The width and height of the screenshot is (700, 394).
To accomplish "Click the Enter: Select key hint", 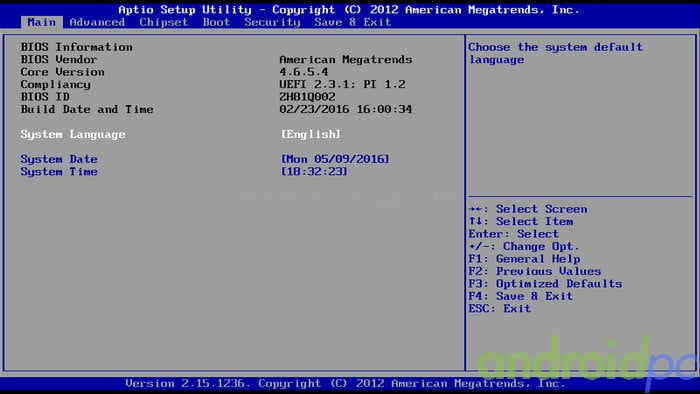I will point(513,234).
